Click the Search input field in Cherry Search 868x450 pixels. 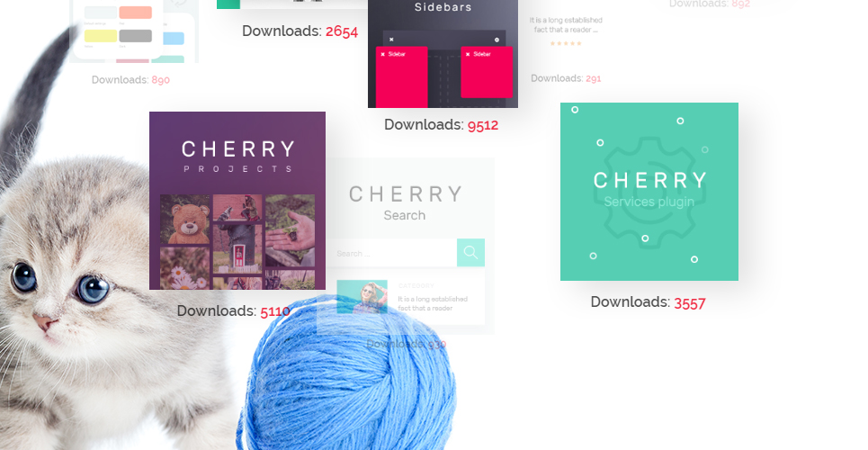(x=392, y=253)
